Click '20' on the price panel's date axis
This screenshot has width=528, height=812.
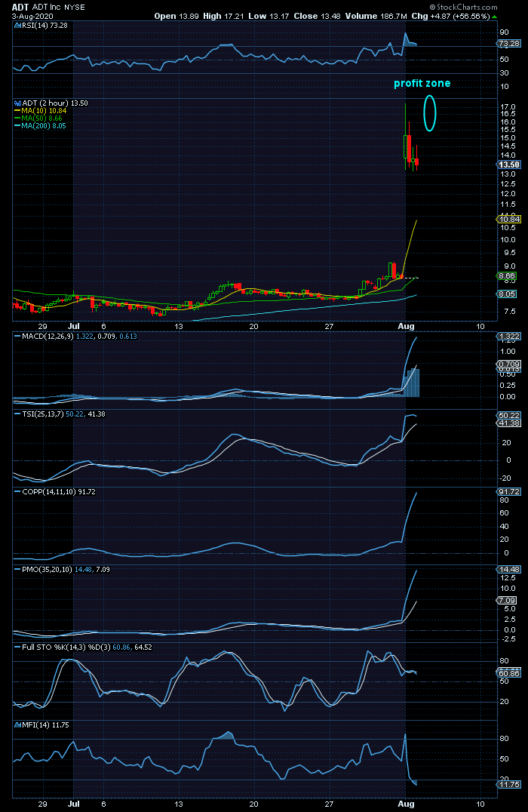click(253, 326)
